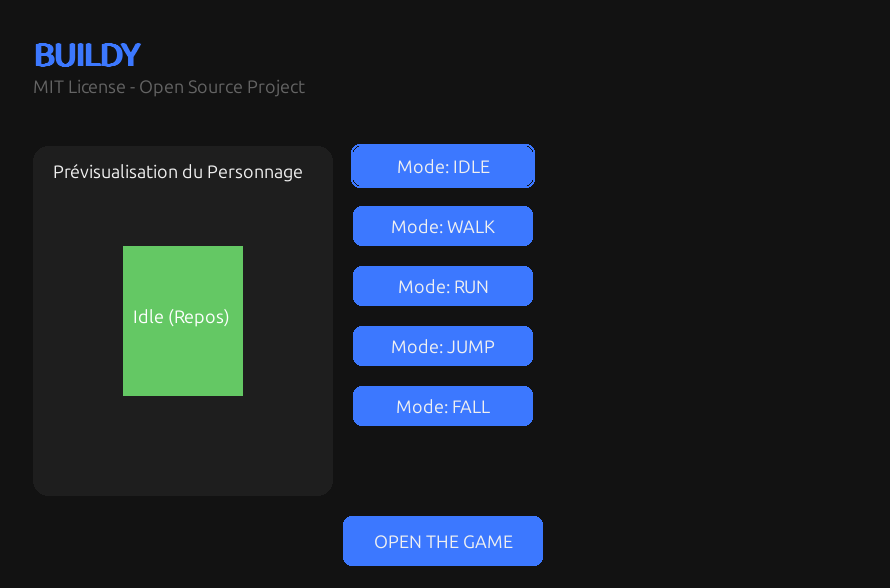Preview the character's falling animation
This screenshot has height=588, width=890.
coord(443,406)
